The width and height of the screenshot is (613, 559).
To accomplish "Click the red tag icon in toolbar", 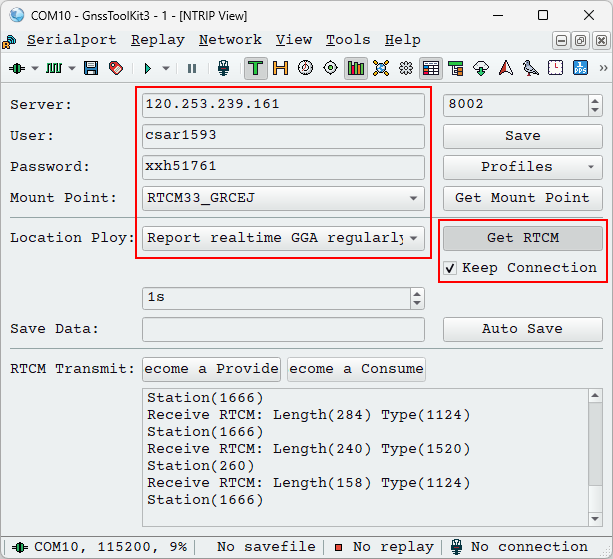I will click(x=115, y=68).
